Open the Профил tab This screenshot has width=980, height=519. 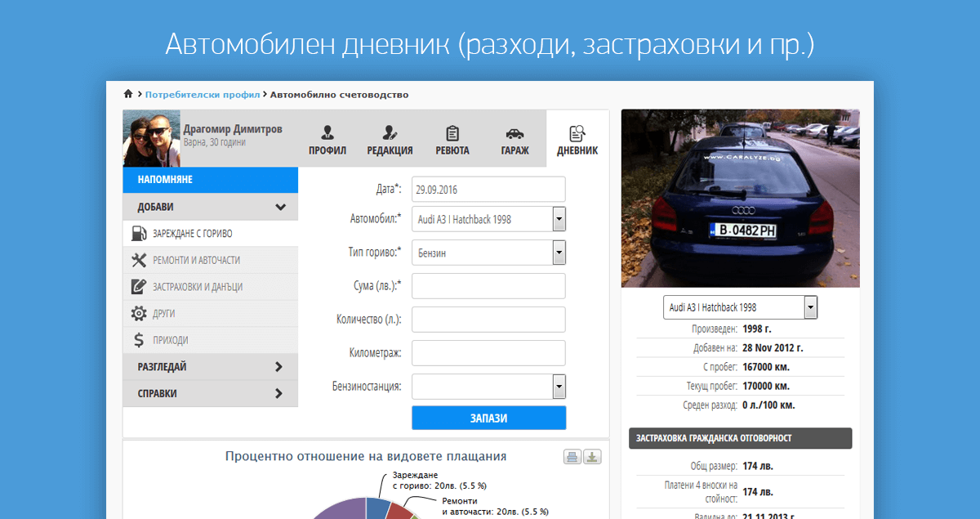(x=327, y=140)
